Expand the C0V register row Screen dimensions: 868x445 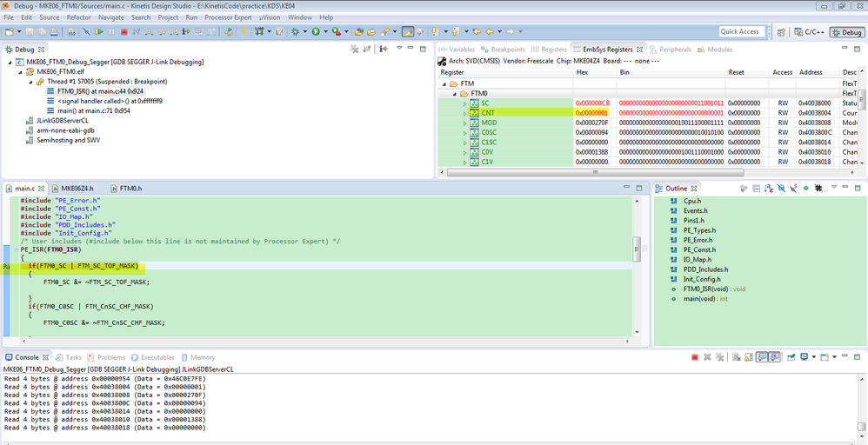point(465,152)
